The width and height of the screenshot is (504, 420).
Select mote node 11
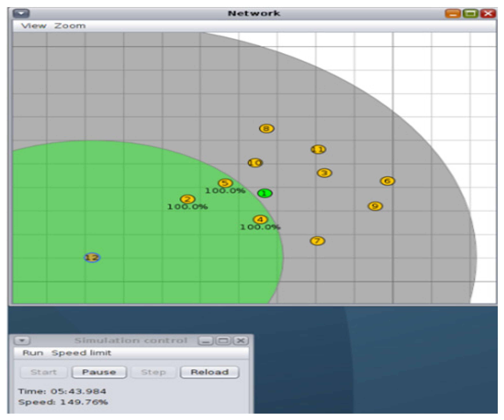coord(318,150)
